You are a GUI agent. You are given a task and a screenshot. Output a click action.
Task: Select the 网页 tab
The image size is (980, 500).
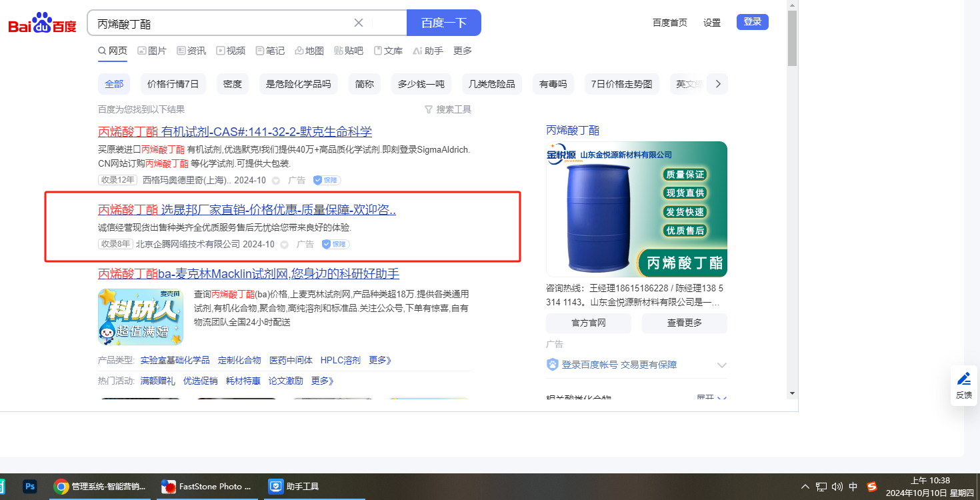click(x=113, y=51)
